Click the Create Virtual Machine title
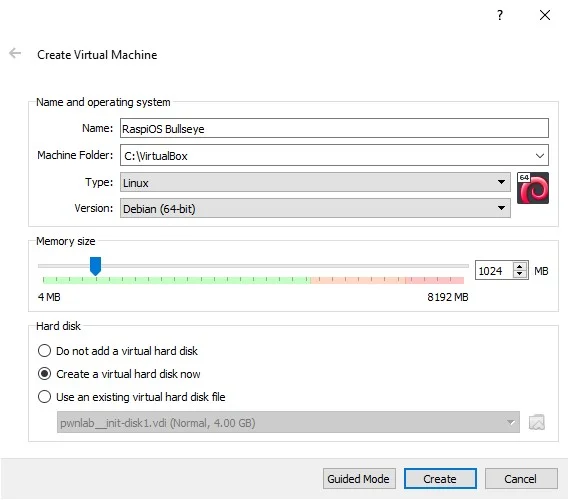 (97, 55)
